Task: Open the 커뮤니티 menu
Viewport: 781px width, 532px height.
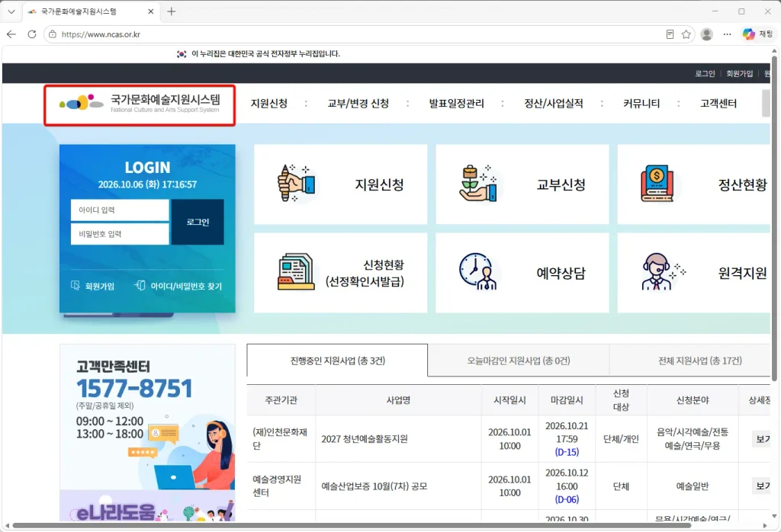Action: pyautogui.click(x=641, y=104)
